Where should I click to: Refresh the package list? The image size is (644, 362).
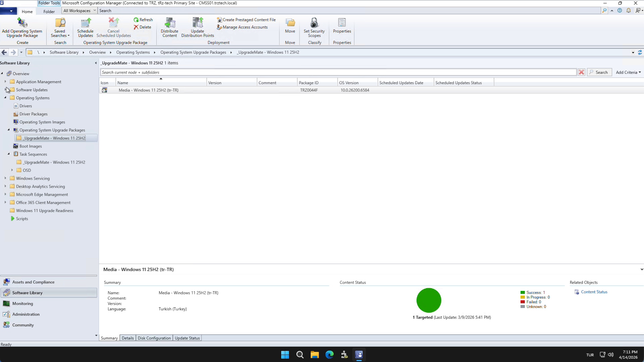tap(143, 20)
